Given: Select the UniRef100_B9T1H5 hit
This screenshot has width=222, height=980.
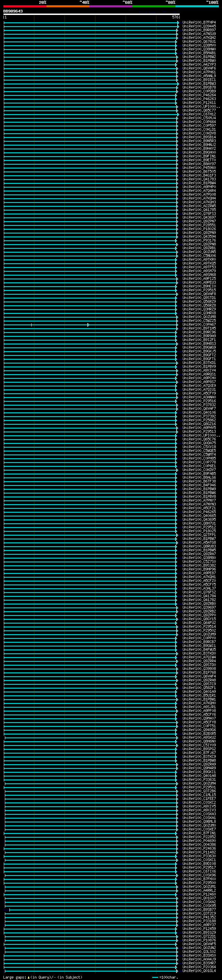Looking at the screenshot, I should [x=199, y=328].
